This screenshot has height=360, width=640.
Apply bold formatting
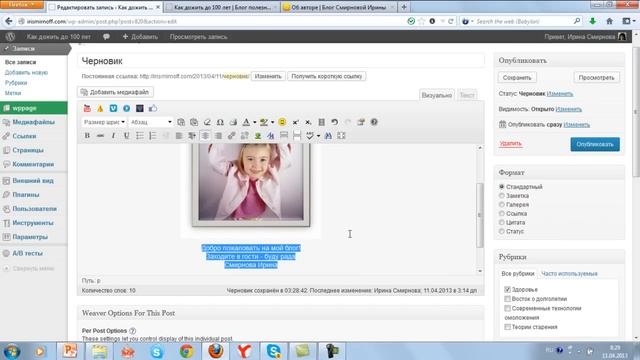pyautogui.click(x=87, y=136)
